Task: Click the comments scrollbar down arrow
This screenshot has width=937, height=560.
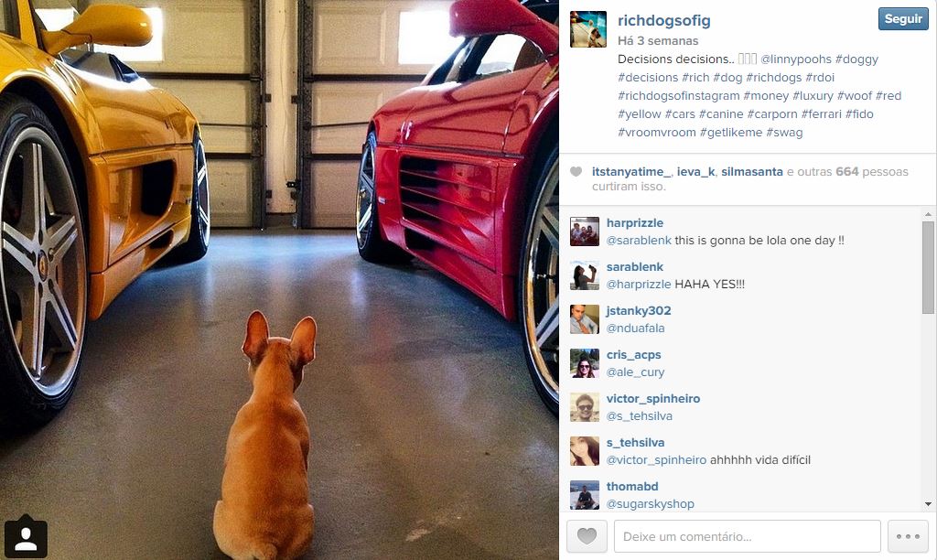Action: click(928, 504)
